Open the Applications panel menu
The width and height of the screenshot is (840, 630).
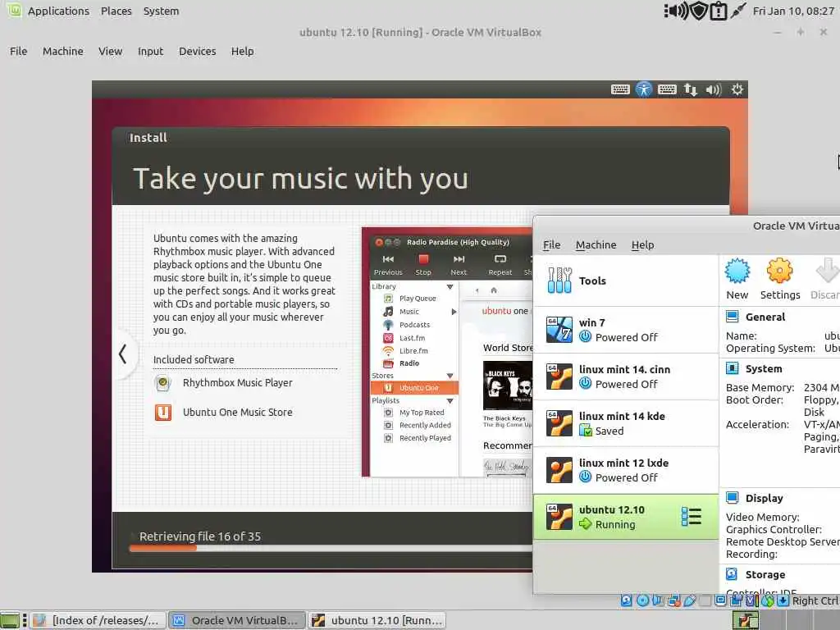point(58,11)
